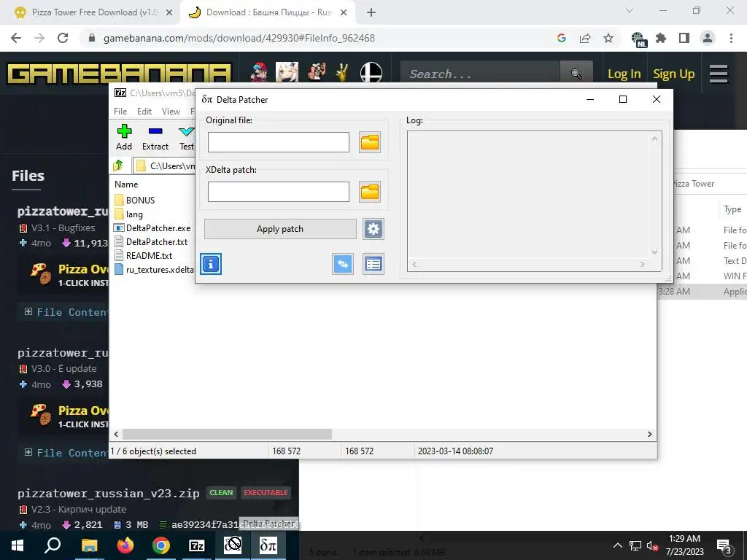Open Chrome profile avatar
Viewport: 747px width, 560px height.
pyautogui.click(x=708, y=38)
